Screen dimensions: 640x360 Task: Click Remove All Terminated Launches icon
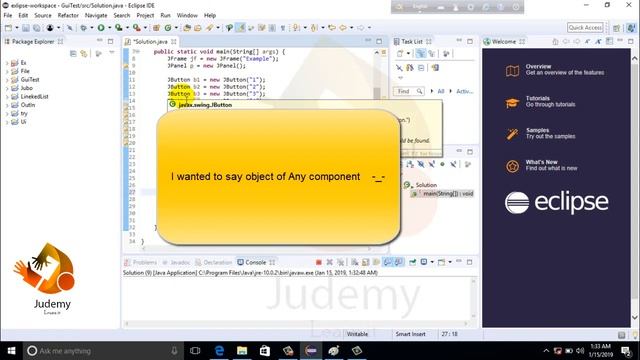[x=340, y=262]
